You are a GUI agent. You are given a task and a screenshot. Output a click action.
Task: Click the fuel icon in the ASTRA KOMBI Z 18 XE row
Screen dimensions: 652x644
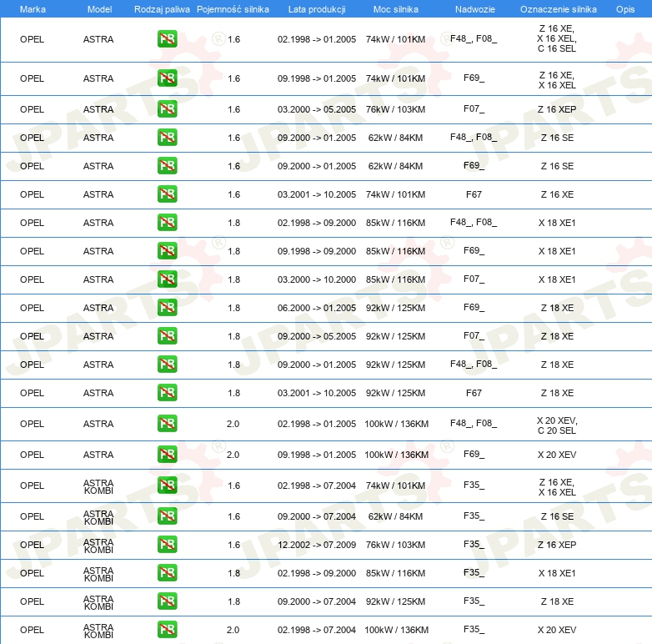tap(167, 601)
